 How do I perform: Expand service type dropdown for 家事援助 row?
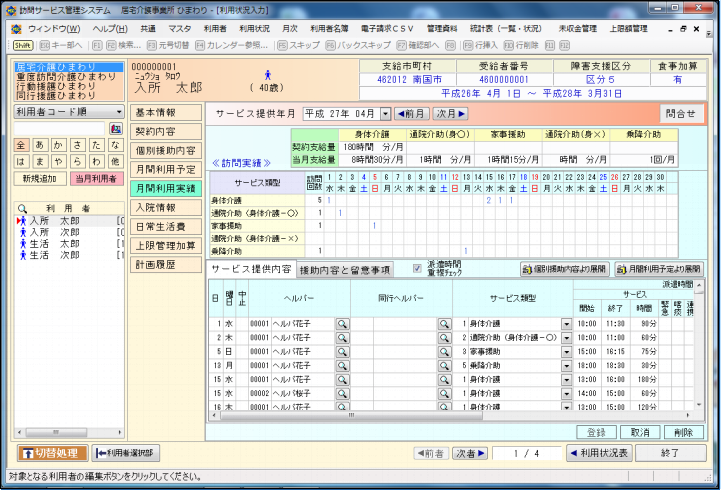pyautogui.click(x=566, y=352)
